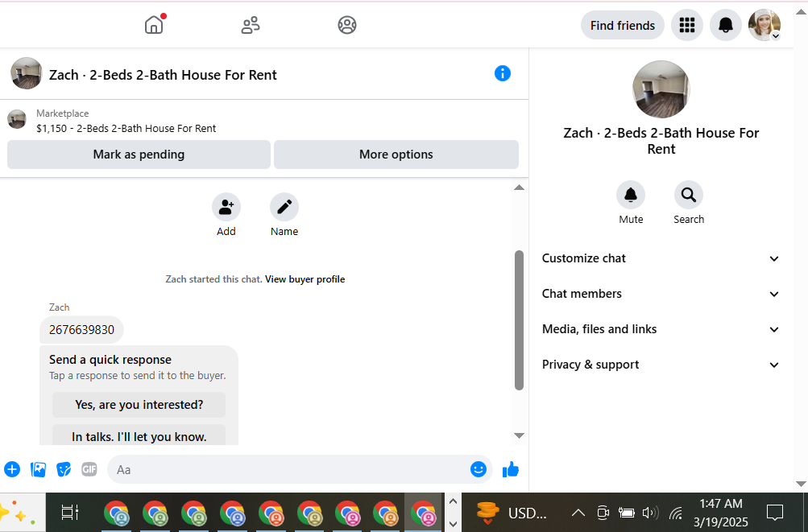
Task: Open the View buyer profile link
Action: [x=305, y=279]
